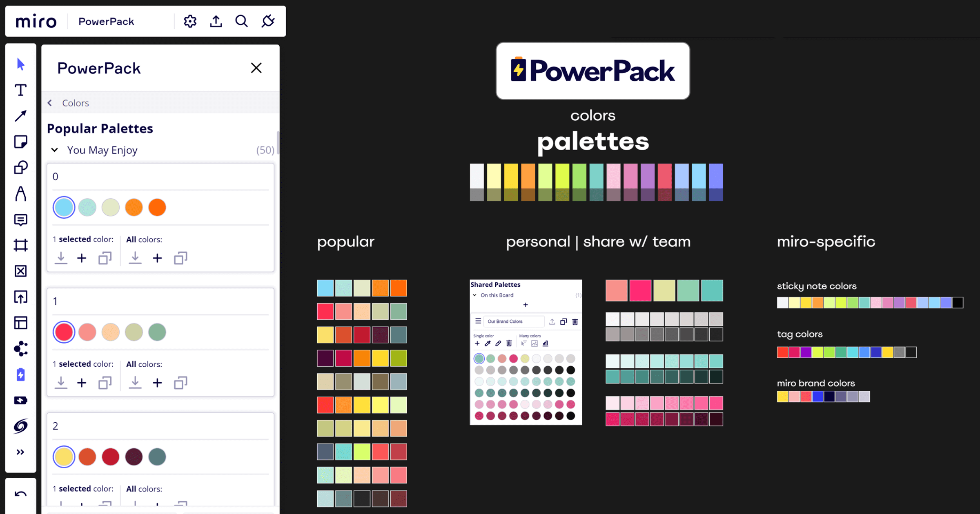Select 'tag colors' label on board

(800, 334)
